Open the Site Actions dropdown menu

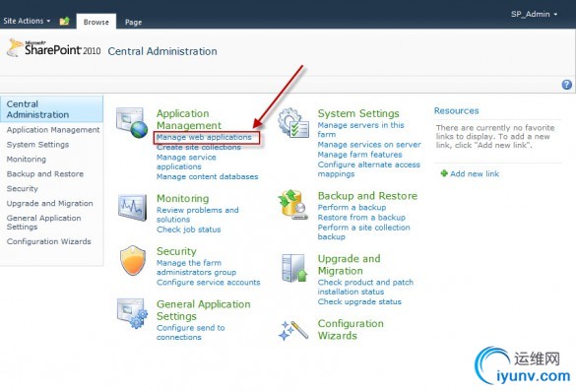[27, 21]
